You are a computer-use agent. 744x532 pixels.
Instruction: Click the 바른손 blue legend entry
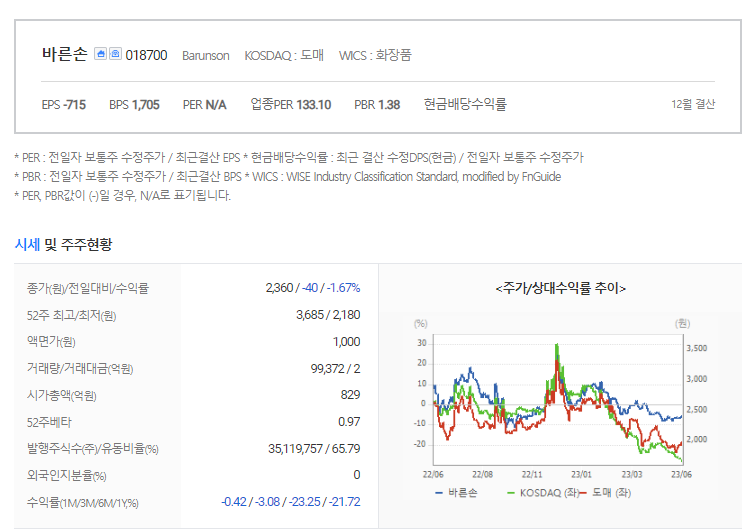[456, 493]
